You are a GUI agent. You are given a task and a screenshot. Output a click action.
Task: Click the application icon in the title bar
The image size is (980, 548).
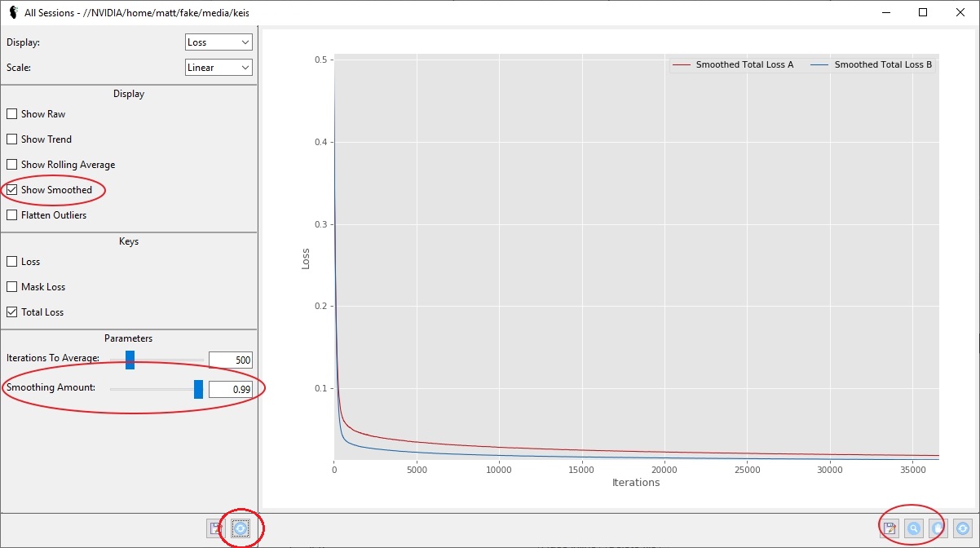click(12, 12)
